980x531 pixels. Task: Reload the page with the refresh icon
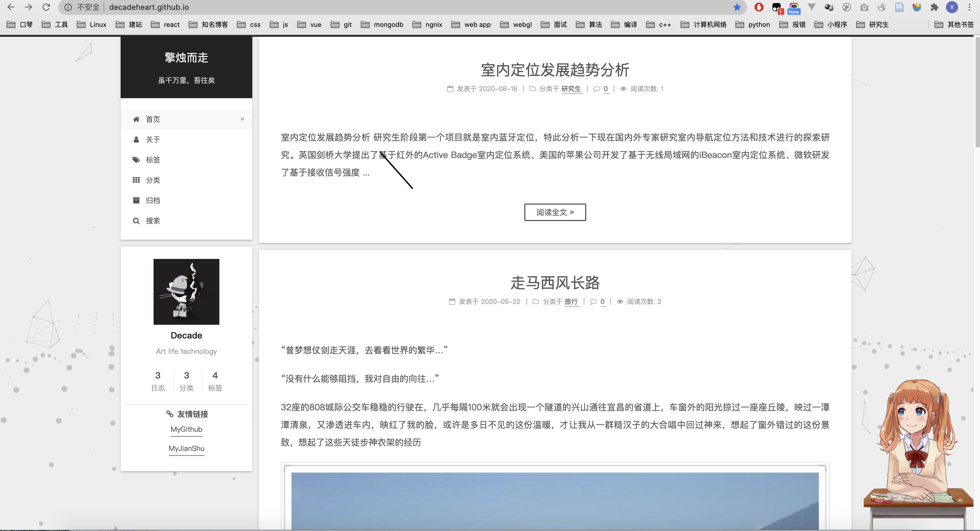46,7
